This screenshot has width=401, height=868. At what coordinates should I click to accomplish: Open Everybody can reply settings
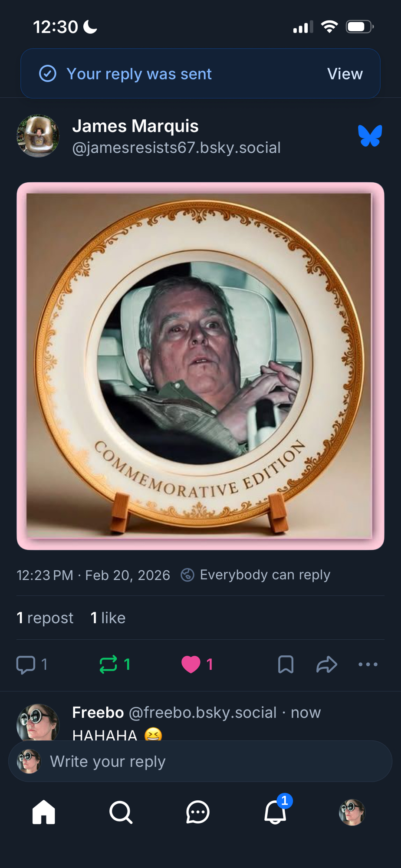(x=256, y=575)
